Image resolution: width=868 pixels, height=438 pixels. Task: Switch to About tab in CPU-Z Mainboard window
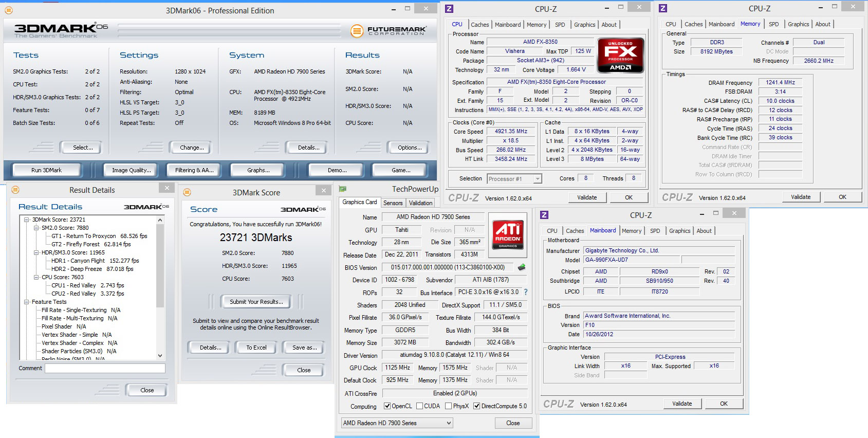click(704, 231)
